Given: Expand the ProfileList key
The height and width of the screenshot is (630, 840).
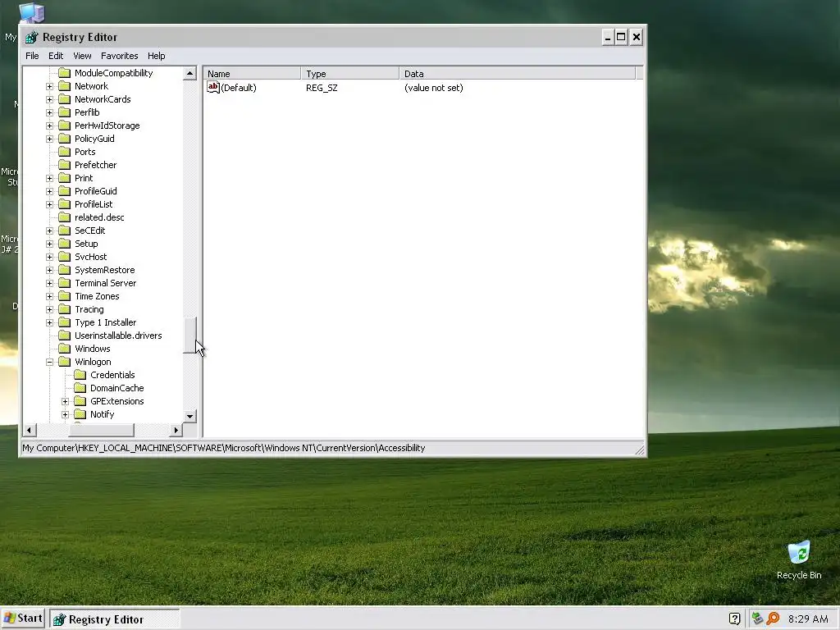Looking at the screenshot, I should 49,204.
